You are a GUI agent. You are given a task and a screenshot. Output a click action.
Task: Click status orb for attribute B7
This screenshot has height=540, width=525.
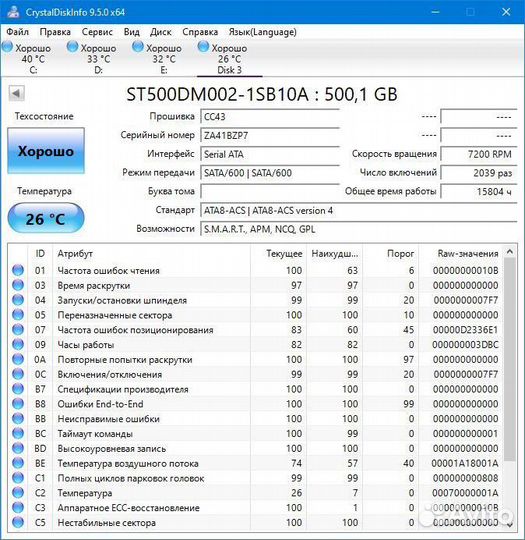click(x=18, y=388)
